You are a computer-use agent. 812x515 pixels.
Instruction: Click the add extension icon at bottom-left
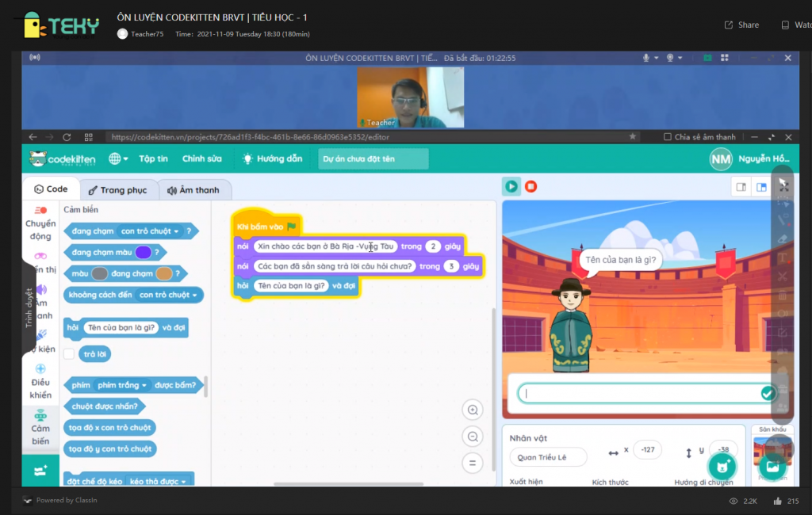[40, 470]
